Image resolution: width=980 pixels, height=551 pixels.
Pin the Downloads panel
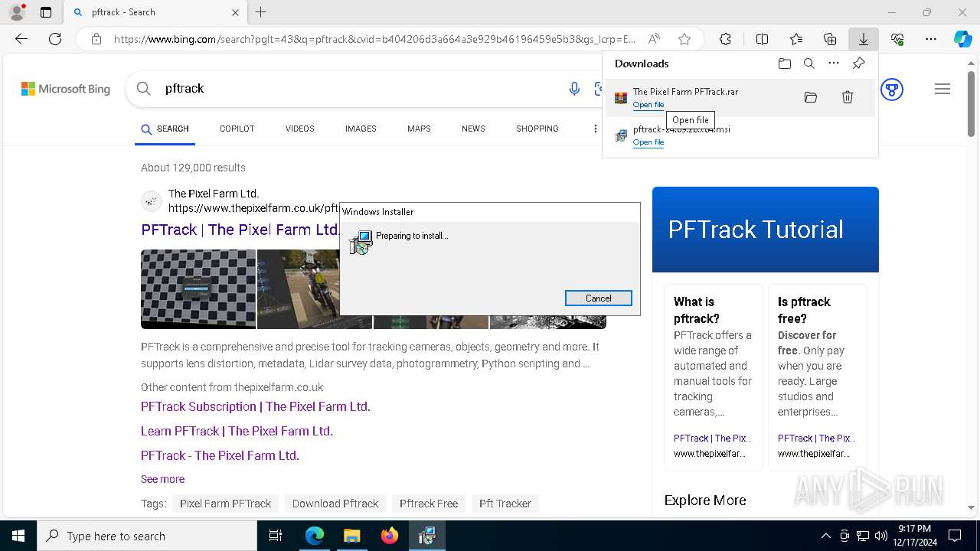click(859, 64)
